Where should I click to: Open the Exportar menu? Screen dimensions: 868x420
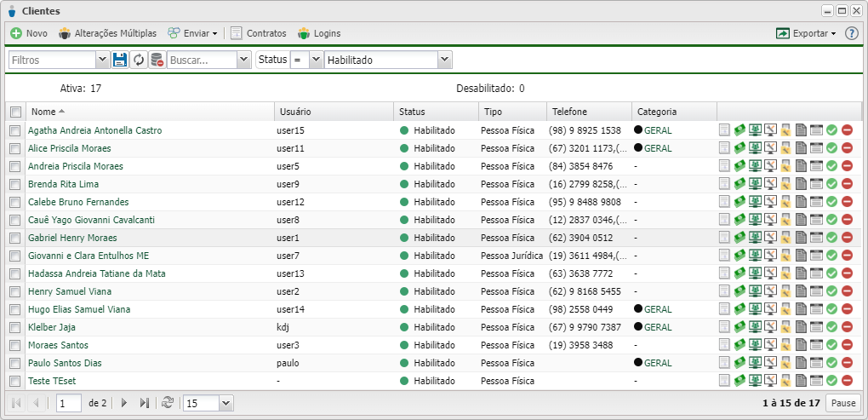(806, 33)
